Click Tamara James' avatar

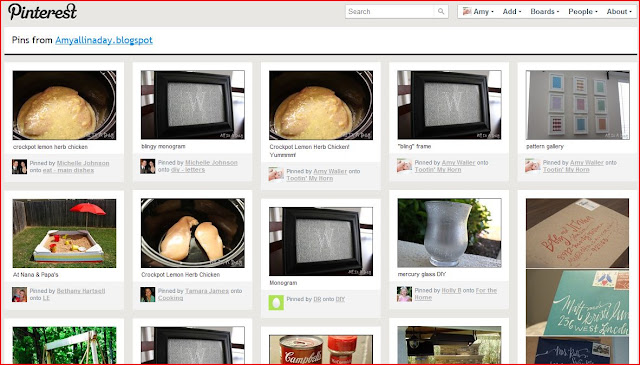(x=148, y=294)
